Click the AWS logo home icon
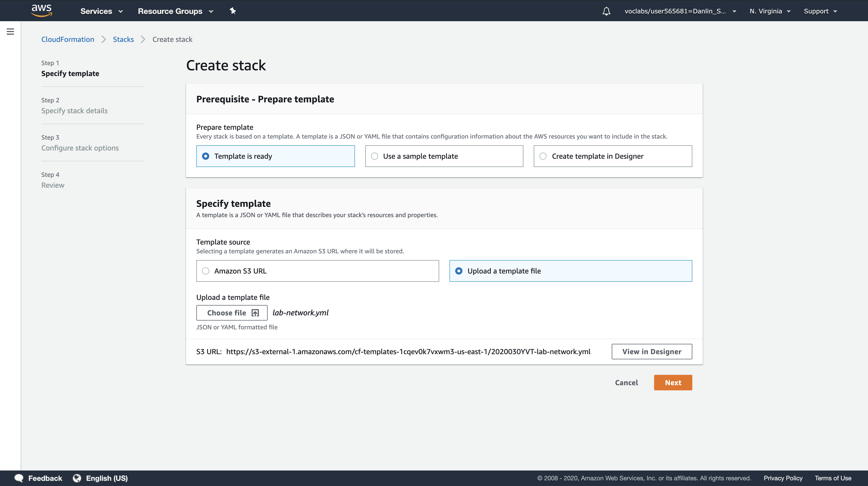 coord(41,10)
